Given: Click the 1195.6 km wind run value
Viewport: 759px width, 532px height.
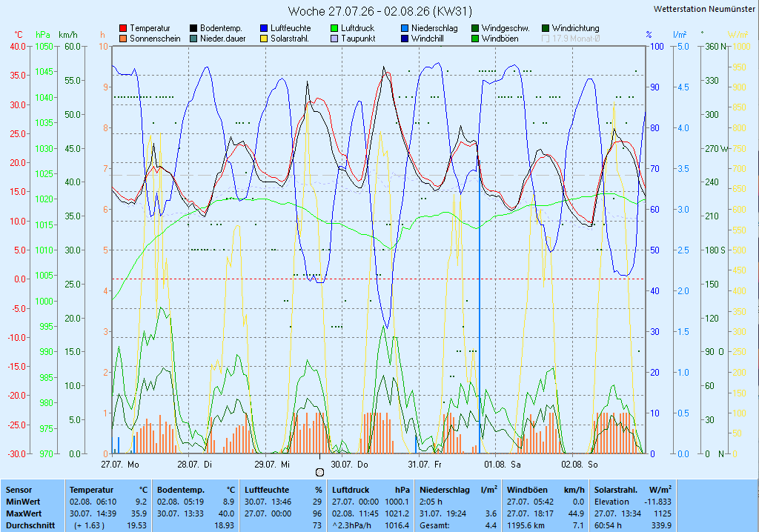Looking at the screenshot, I should pos(526,525).
